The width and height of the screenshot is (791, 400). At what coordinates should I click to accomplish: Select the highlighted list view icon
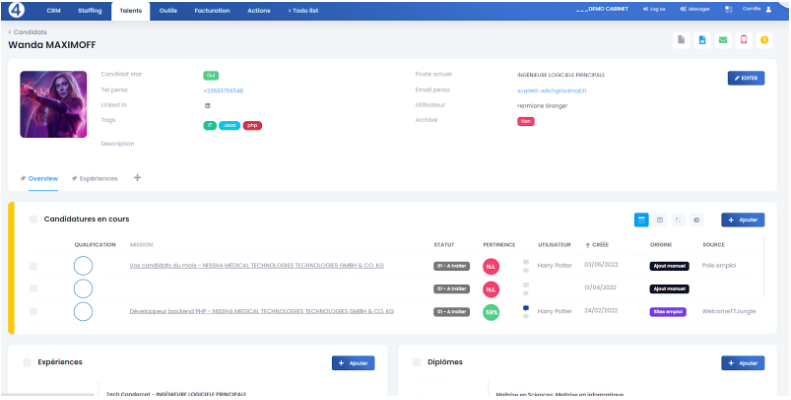coord(641,220)
